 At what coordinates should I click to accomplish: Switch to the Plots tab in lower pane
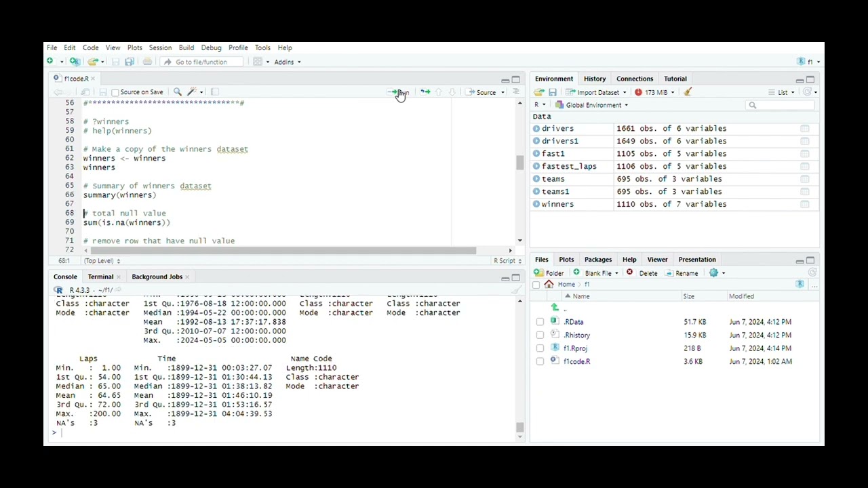click(566, 260)
